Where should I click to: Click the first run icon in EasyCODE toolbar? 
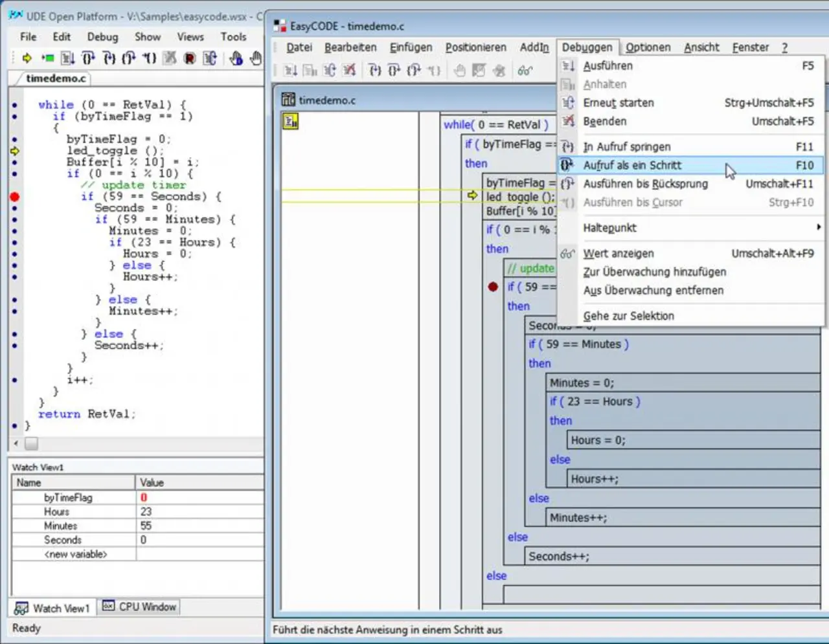pos(291,71)
